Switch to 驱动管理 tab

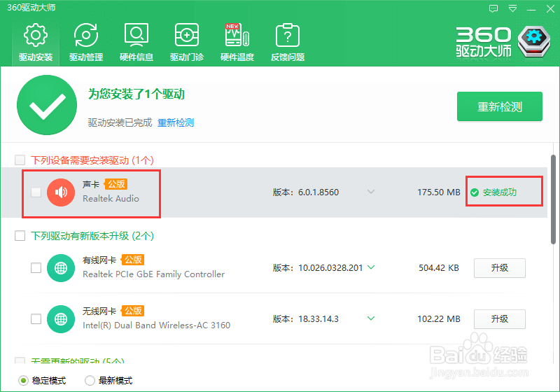pyautogui.click(x=86, y=43)
